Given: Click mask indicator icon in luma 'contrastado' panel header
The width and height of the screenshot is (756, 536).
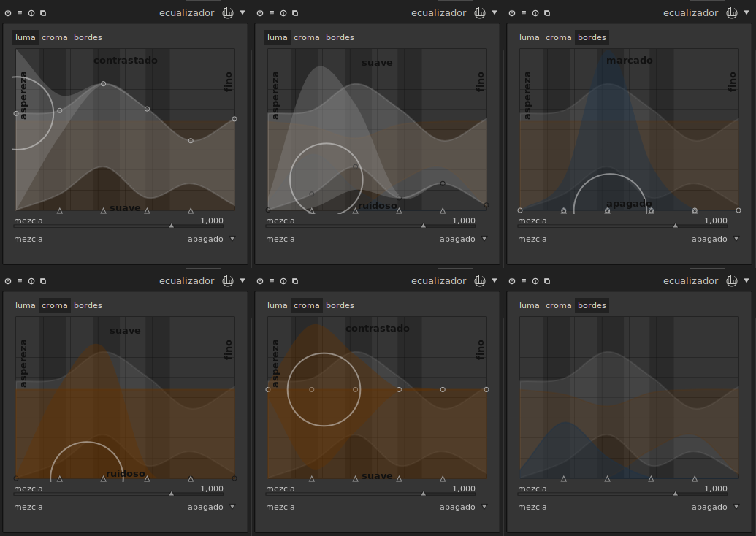Looking at the screenshot, I should pos(228,12).
